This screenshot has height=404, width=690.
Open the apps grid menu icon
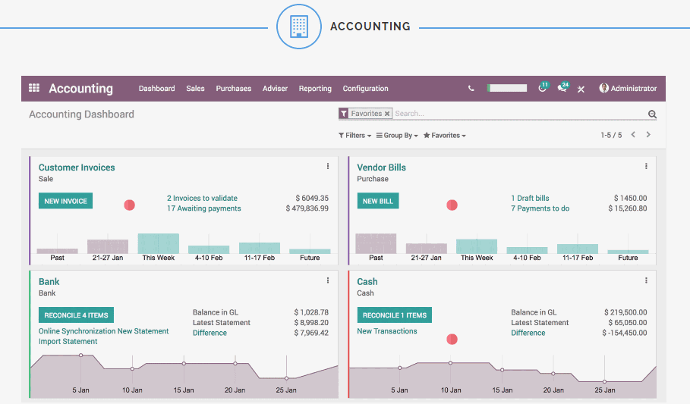click(34, 88)
